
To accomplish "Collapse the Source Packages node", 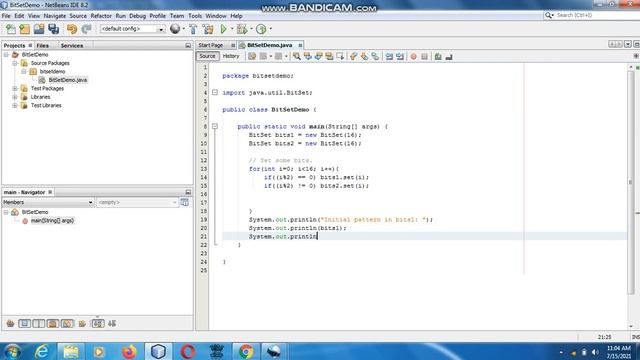I will pyautogui.click(x=15, y=63).
